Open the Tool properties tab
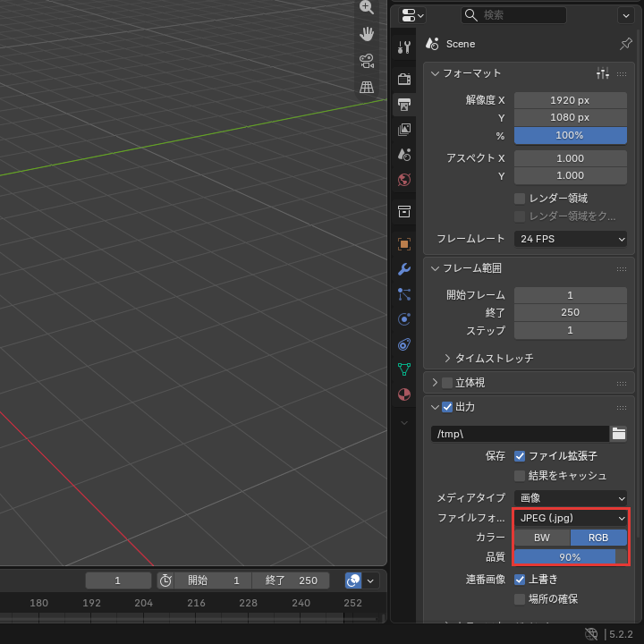Screen dimensions: 644x644 (404, 47)
